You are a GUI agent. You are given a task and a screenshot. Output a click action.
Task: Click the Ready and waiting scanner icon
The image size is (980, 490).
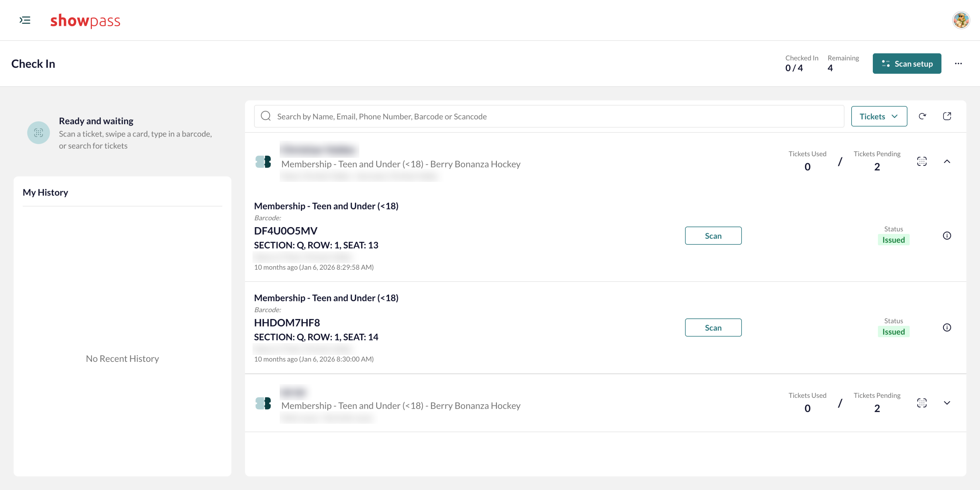pos(38,133)
